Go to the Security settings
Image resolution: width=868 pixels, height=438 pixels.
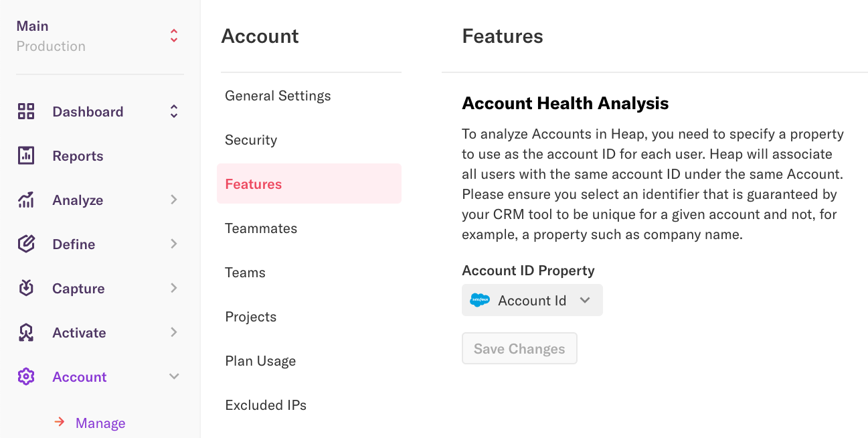251,140
